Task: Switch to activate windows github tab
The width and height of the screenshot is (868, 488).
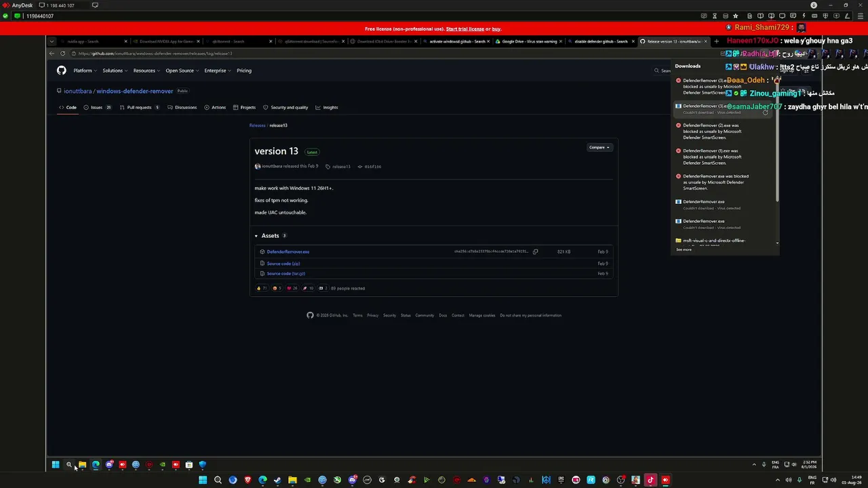Action: coord(456,41)
